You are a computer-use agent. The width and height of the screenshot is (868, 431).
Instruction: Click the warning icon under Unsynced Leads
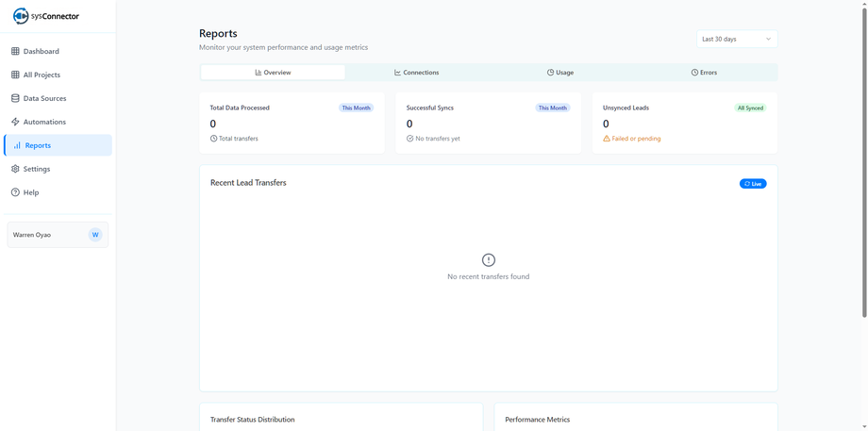click(607, 139)
